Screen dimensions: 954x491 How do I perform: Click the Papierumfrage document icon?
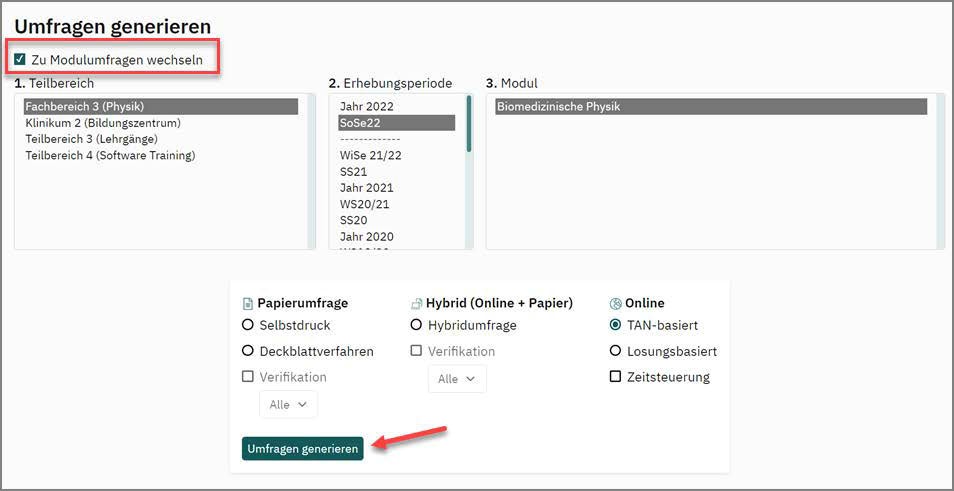coord(248,303)
